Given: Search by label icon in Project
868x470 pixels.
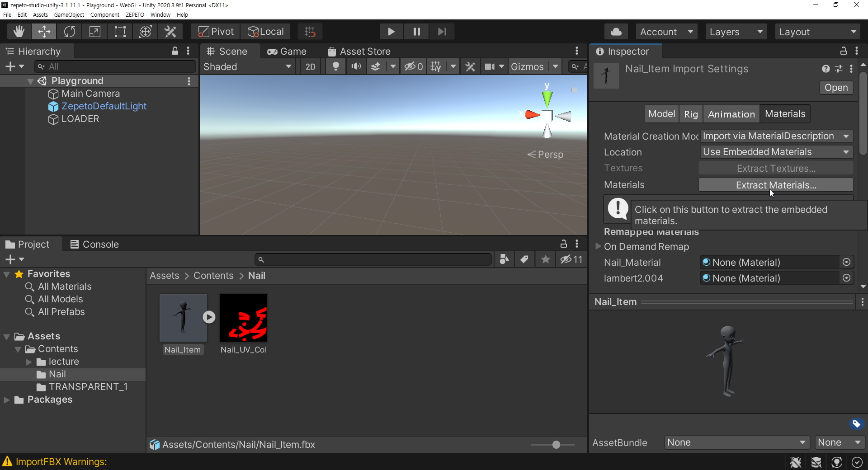Looking at the screenshot, I should (524, 259).
